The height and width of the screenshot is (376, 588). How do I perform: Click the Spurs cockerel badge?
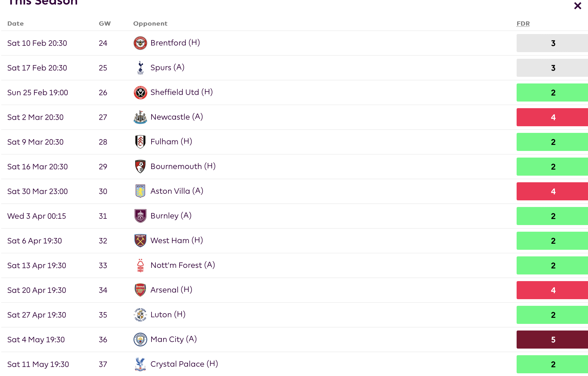click(140, 68)
